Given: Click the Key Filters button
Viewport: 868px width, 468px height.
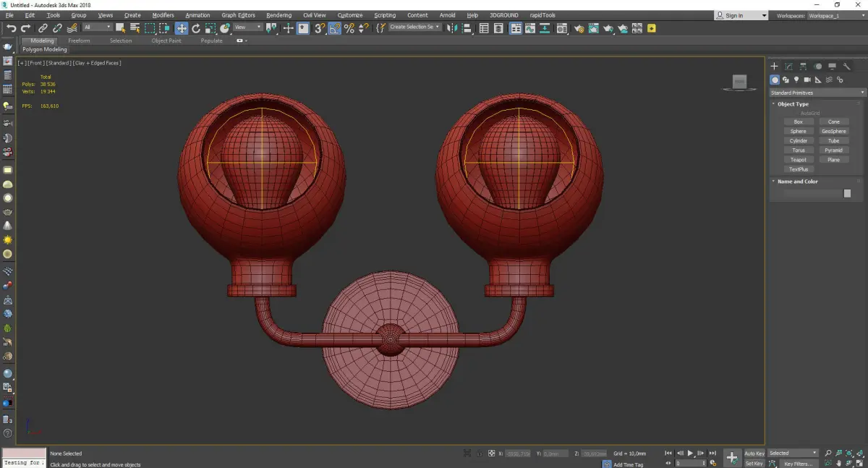Looking at the screenshot, I should point(798,464).
